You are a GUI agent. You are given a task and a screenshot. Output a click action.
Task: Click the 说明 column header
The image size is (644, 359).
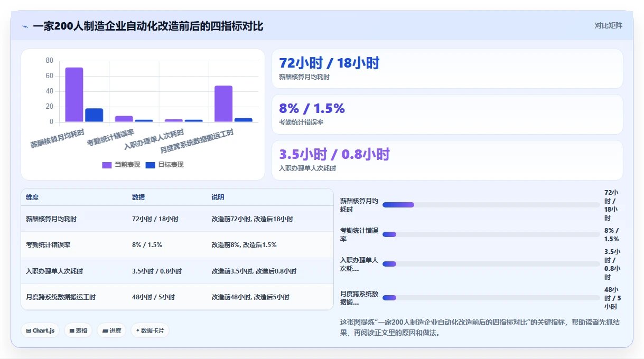click(x=218, y=197)
